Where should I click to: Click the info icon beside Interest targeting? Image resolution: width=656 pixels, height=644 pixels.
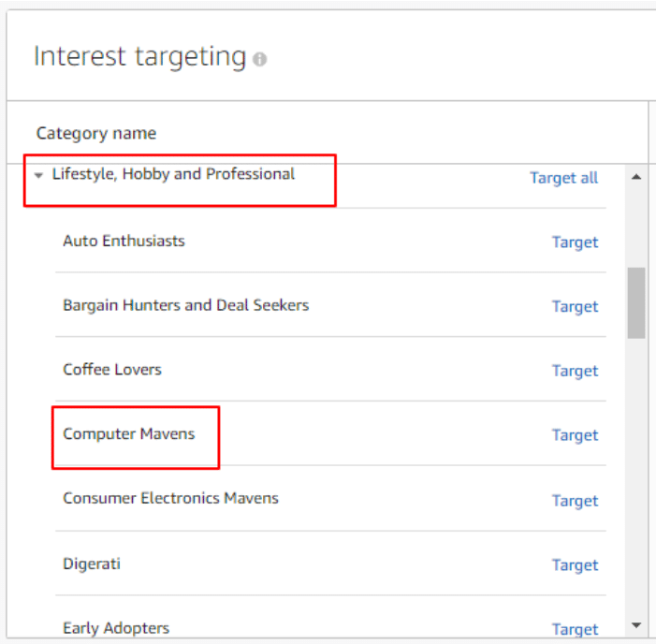[x=259, y=60]
